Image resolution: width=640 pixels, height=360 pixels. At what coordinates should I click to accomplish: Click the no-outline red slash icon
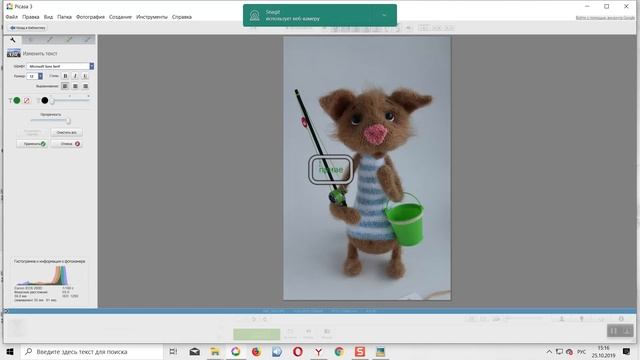[27, 100]
